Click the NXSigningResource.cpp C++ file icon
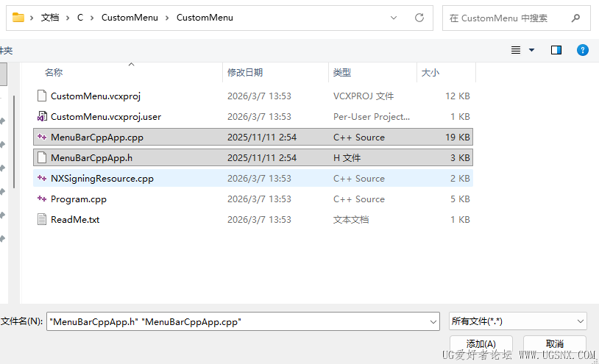 pyautogui.click(x=42, y=178)
